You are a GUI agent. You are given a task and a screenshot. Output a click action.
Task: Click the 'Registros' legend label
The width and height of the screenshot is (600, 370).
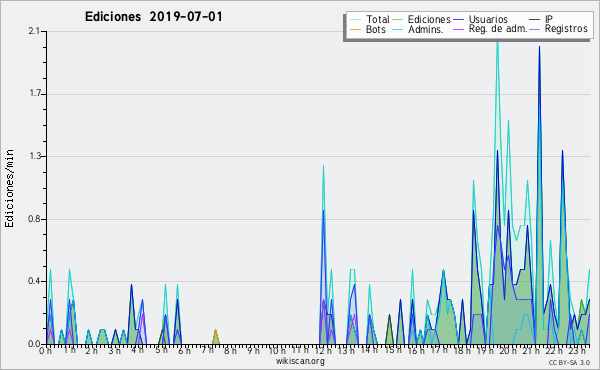[566, 29]
